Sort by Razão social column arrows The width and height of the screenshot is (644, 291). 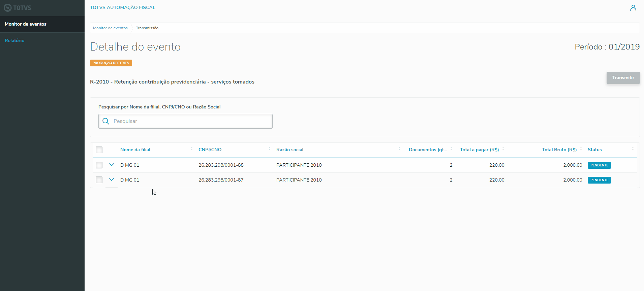pos(399,149)
